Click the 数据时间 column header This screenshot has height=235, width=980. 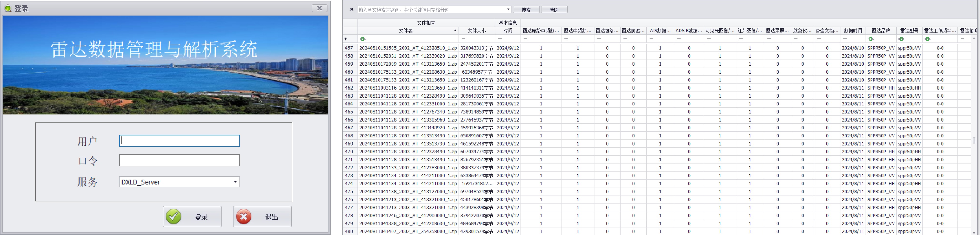[x=853, y=31]
